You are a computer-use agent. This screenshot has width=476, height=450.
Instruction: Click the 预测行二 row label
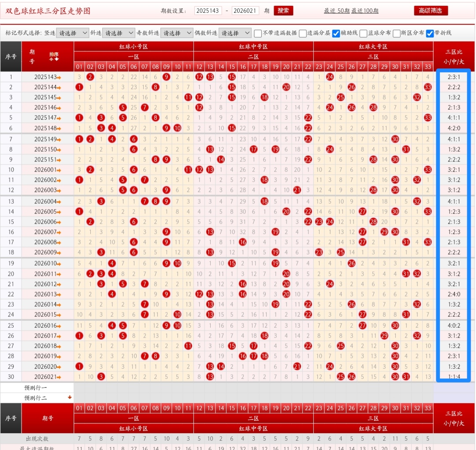[x=36, y=398]
